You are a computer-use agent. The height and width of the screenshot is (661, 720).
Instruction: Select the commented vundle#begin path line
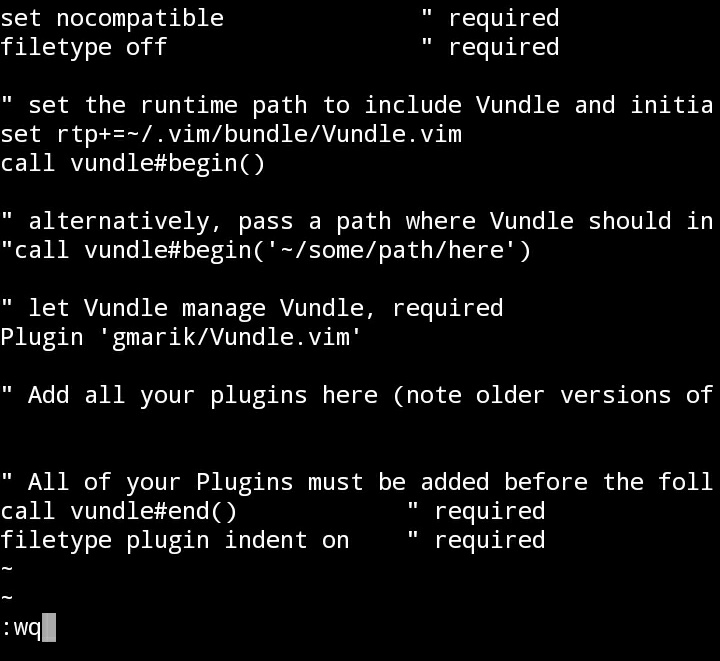pyautogui.click(x=265, y=251)
